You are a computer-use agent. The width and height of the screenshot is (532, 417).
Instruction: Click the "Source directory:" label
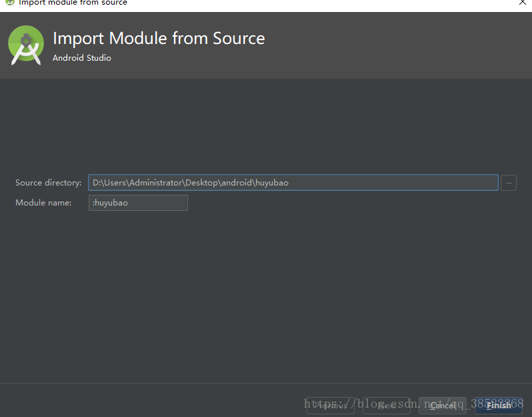48,183
